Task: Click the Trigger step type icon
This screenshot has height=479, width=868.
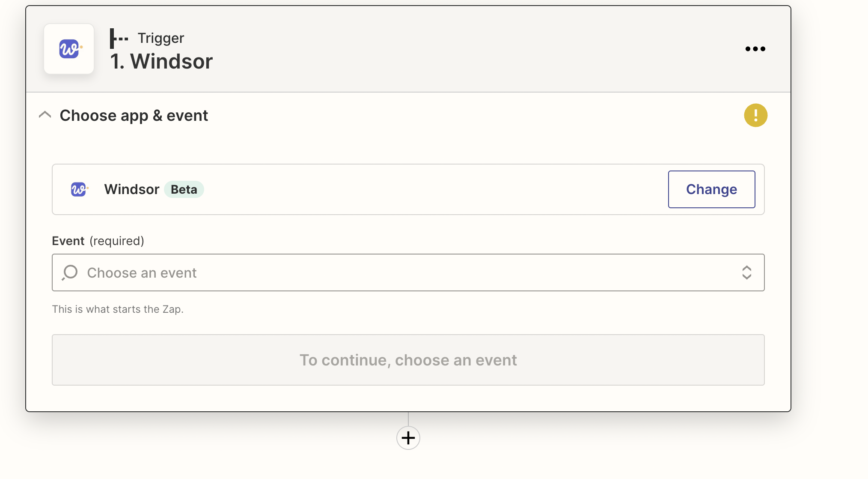Action: (x=119, y=39)
